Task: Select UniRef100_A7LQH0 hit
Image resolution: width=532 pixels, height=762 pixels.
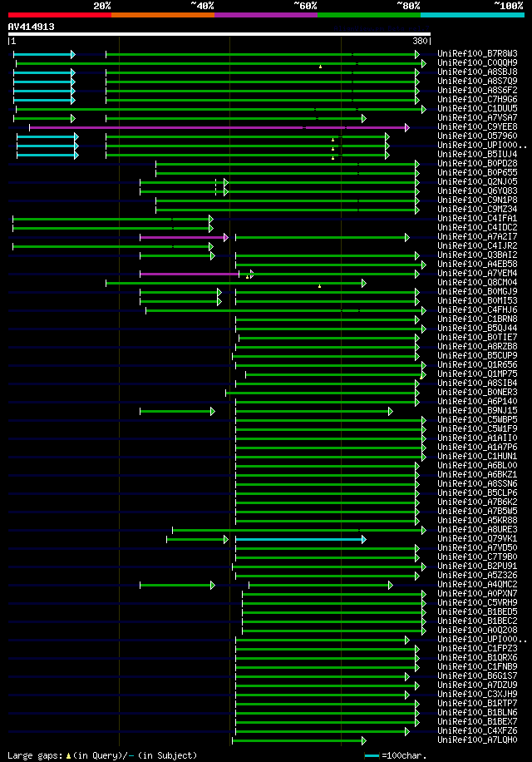Action: point(477,740)
